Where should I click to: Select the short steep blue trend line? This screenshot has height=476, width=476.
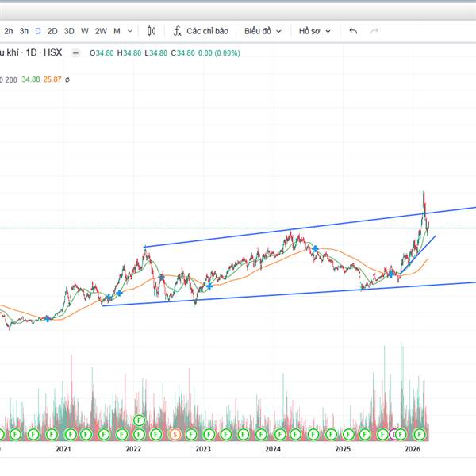tap(418, 255)
